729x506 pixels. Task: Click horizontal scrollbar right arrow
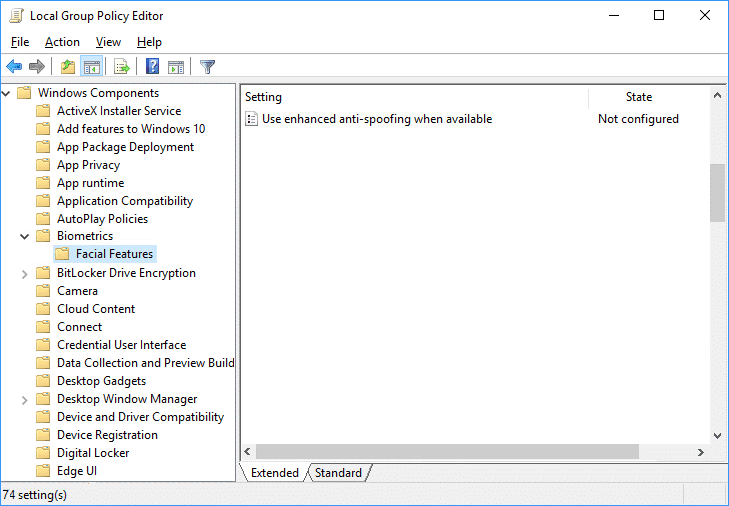(x=701, y=452)
